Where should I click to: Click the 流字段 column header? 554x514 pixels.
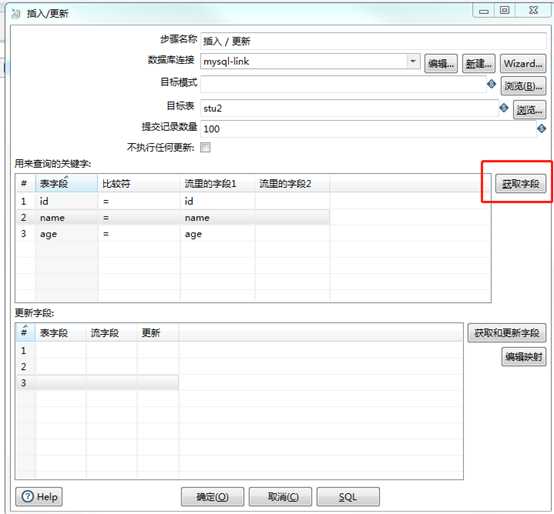(x=111, y=333)
